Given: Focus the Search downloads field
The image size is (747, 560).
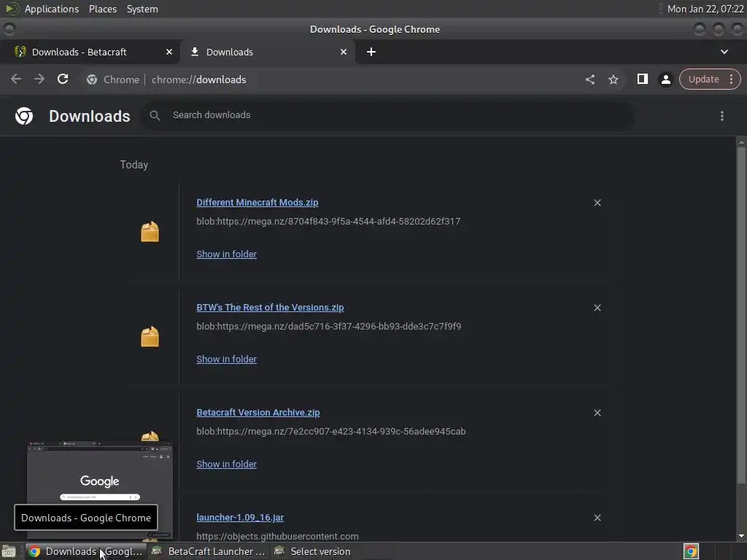Looking at the screenshot, I should (388, 115).
